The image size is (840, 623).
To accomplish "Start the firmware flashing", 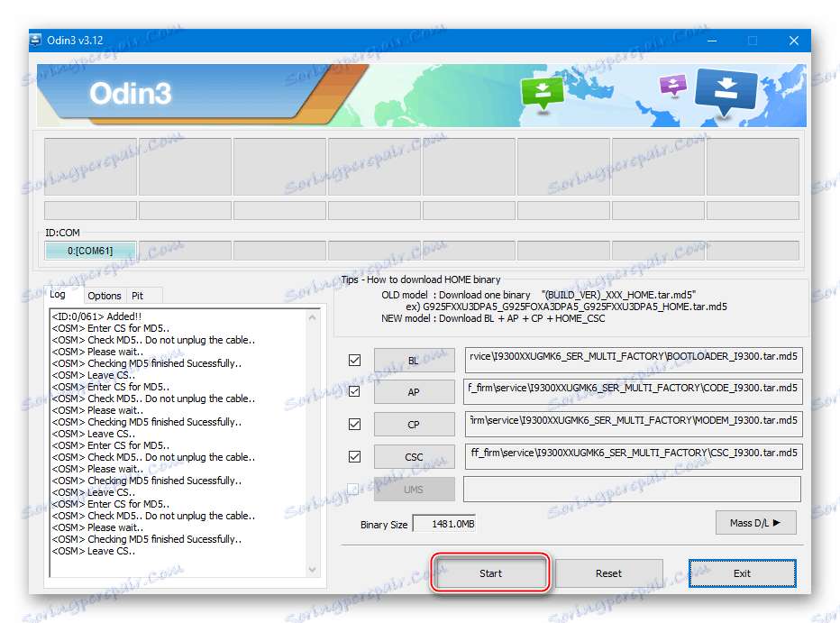I will click(490, 573).
